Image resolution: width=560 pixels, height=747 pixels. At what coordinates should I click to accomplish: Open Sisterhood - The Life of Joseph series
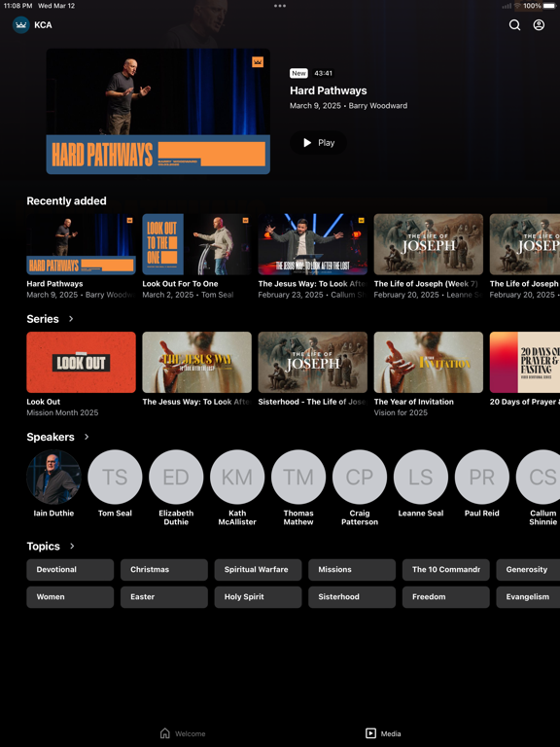pyautogui.click(x=312, y=363)
